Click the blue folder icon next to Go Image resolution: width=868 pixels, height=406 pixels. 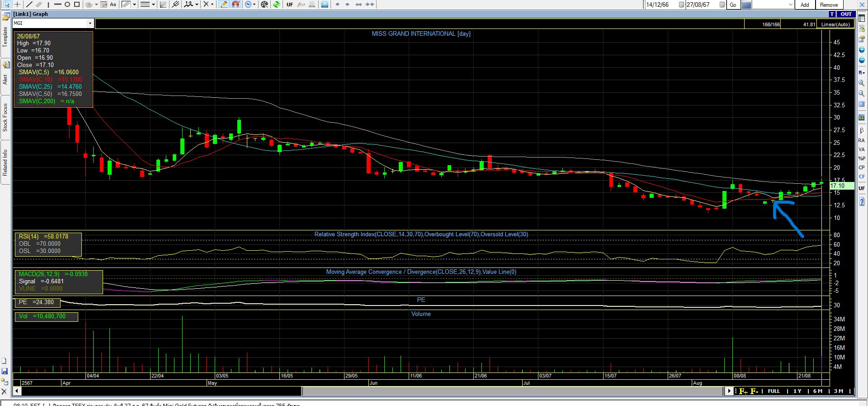pos(746,5)
